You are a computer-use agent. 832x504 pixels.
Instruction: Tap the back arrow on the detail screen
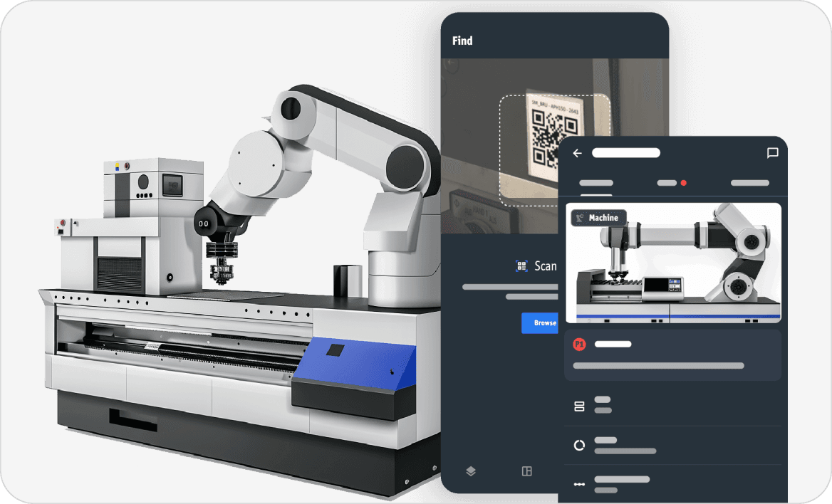[578, 152]
